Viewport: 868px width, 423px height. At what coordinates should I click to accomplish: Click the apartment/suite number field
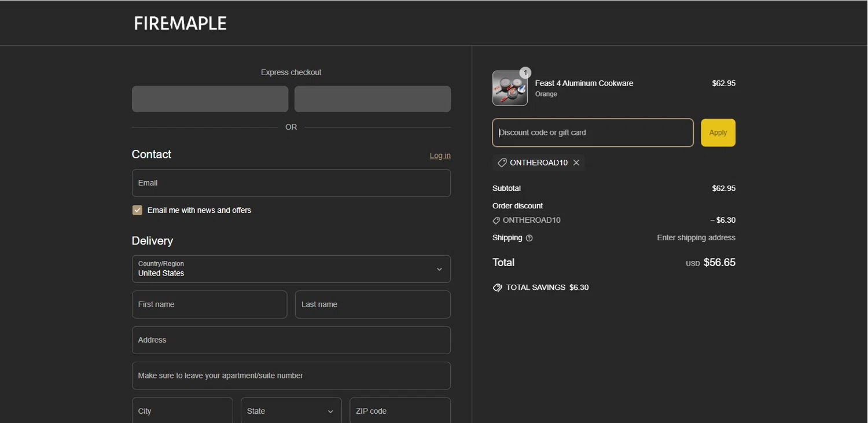pos(291,376)
